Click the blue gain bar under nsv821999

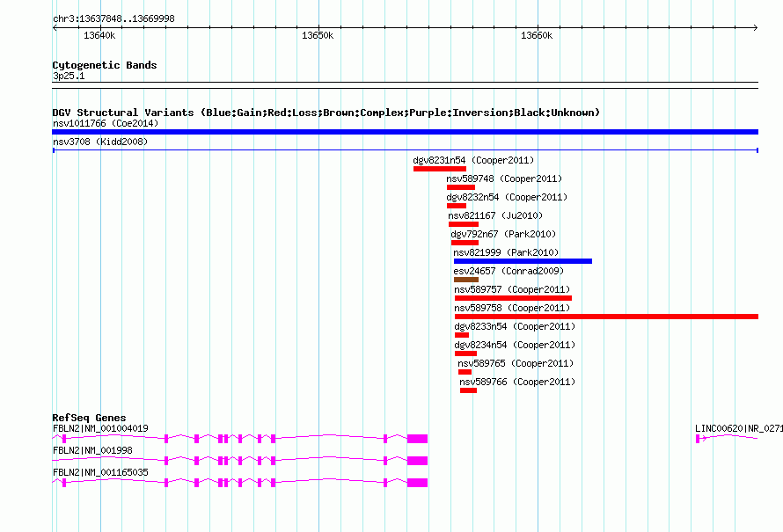point(523,261)
